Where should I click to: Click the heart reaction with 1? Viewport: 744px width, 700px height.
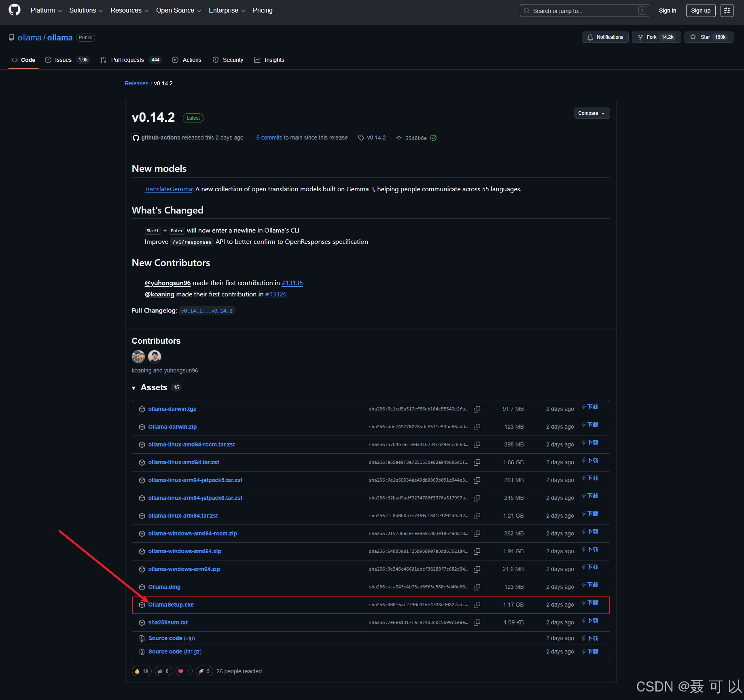click(184, 671)
